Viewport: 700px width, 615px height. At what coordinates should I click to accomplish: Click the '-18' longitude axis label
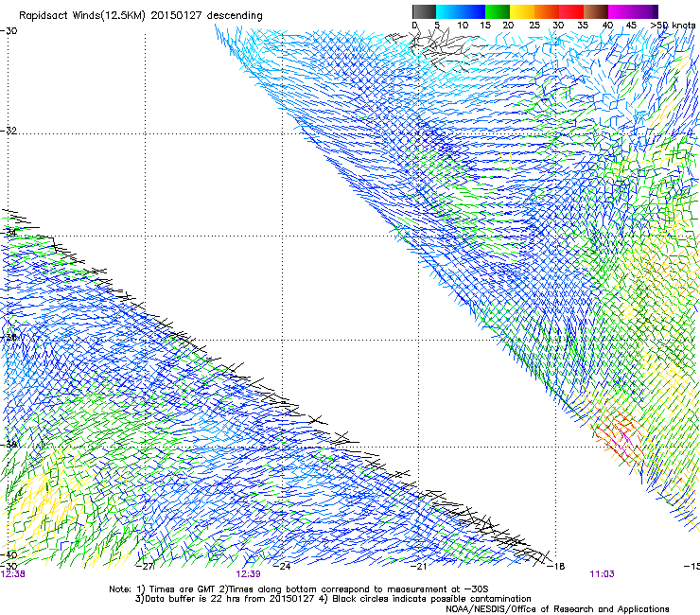tap(556, 567)
